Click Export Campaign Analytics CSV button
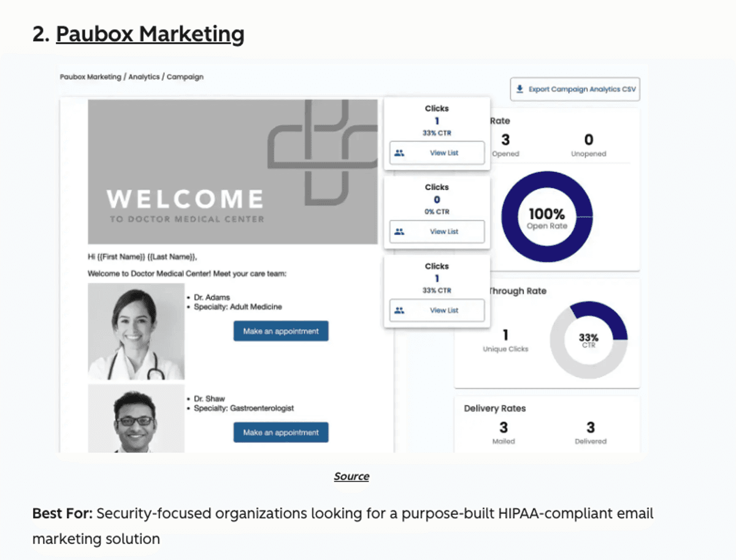 575,89
